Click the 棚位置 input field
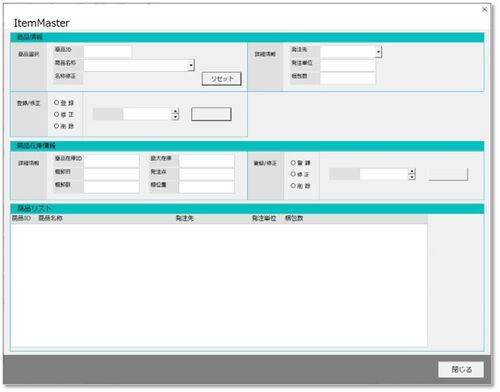500x392 pixels. (x=207, y=187)
